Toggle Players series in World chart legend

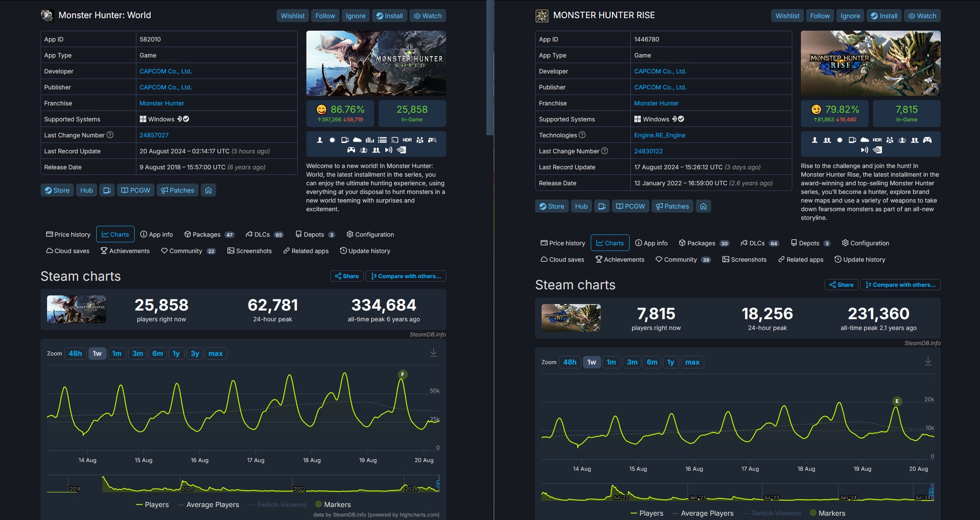(x=152, y=504)
